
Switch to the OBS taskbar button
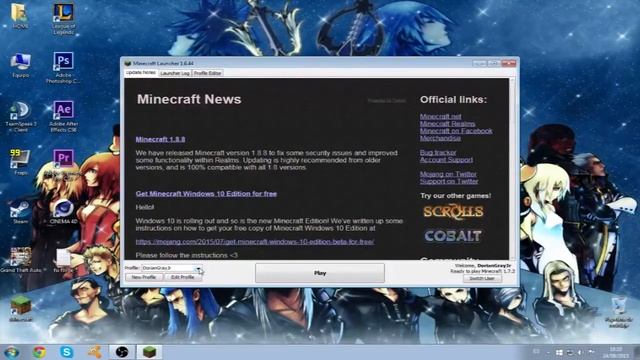pos(122,352)
